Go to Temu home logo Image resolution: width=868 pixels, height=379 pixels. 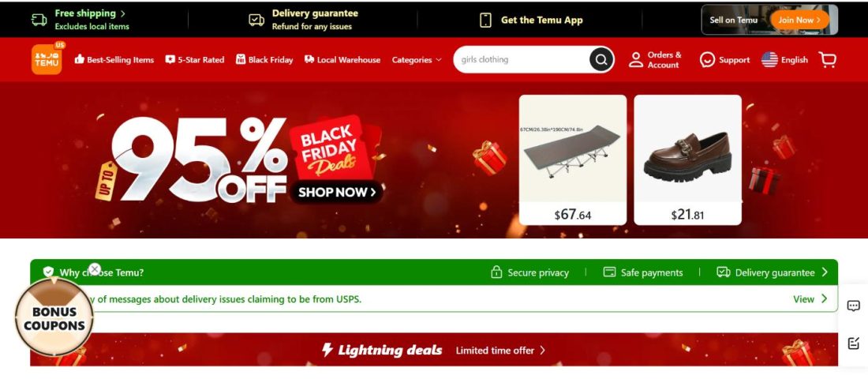coord(47,58)
